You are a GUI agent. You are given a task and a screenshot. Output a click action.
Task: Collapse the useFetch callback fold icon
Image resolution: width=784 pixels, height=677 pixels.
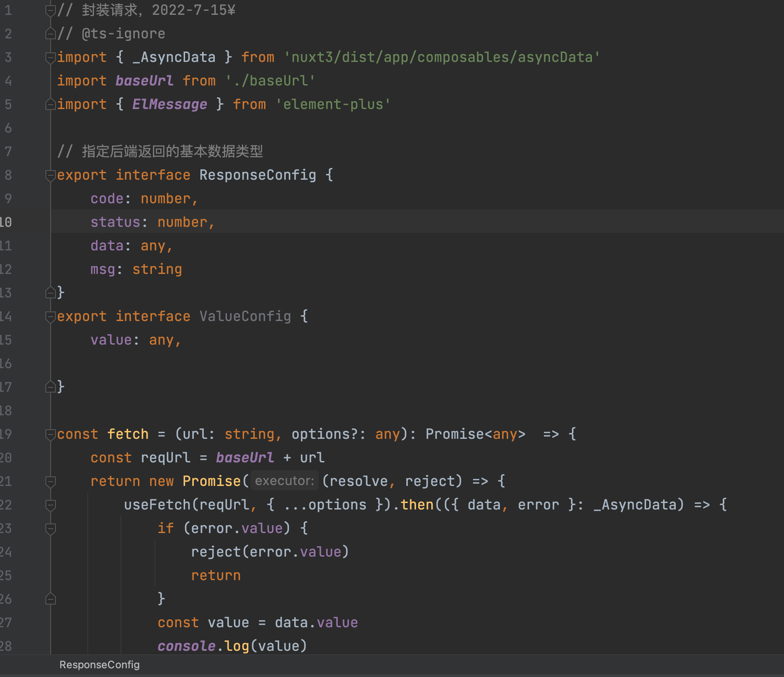click(x=50, y=505)
